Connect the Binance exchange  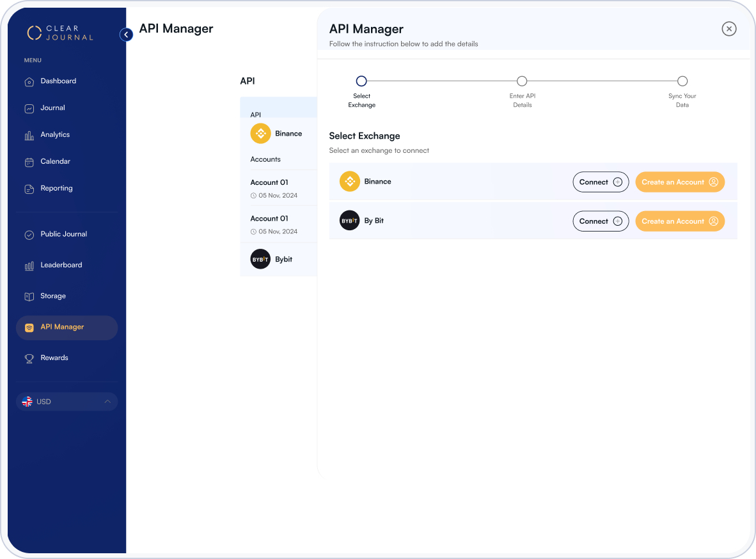click(x=600, y=182)
